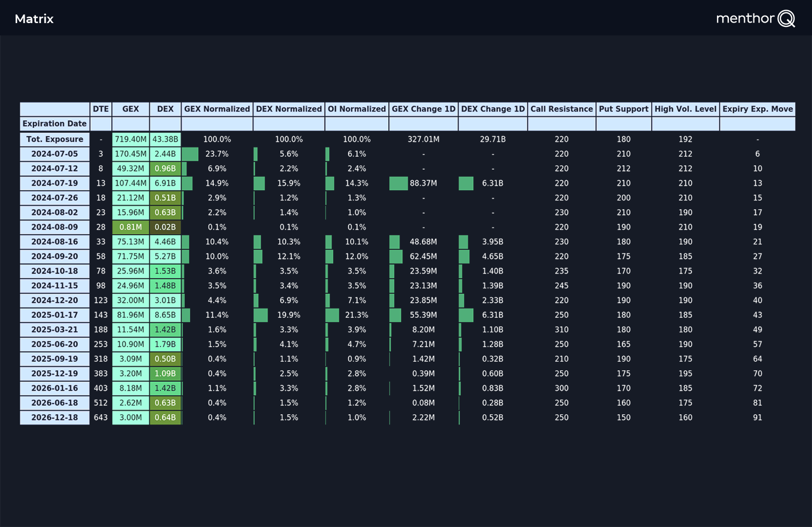Select the DEX Change 1D header
Viewport: 812px width, 527px height.
coord(492,109)
